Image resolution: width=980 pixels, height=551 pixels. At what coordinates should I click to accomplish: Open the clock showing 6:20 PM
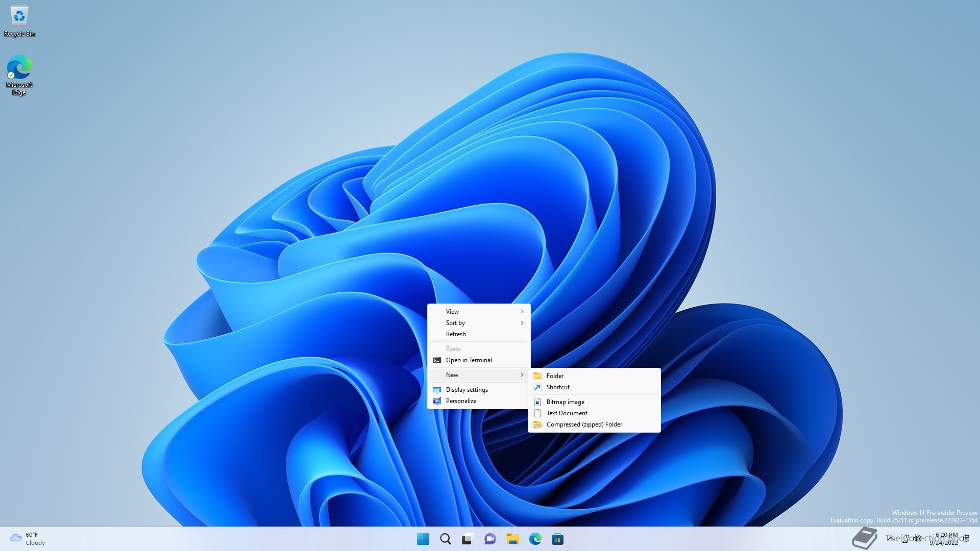pyautogui.click(x=945, y=539)
